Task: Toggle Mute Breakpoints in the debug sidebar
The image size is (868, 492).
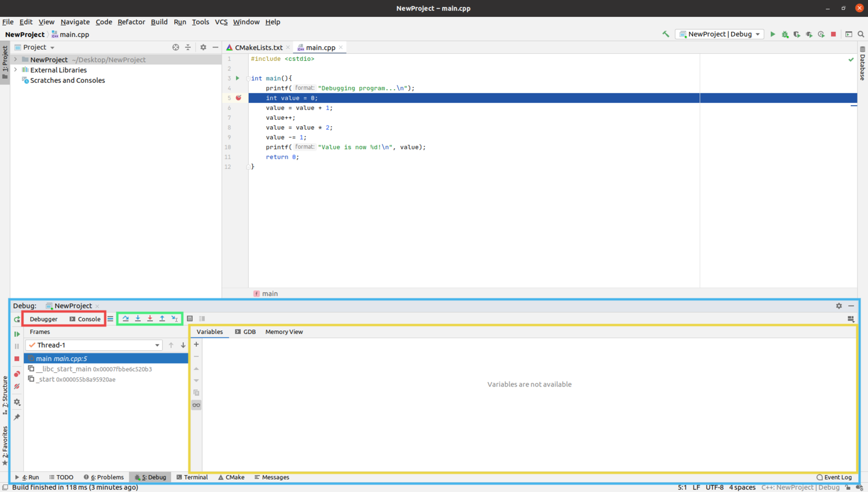Action: pos(17,386)
